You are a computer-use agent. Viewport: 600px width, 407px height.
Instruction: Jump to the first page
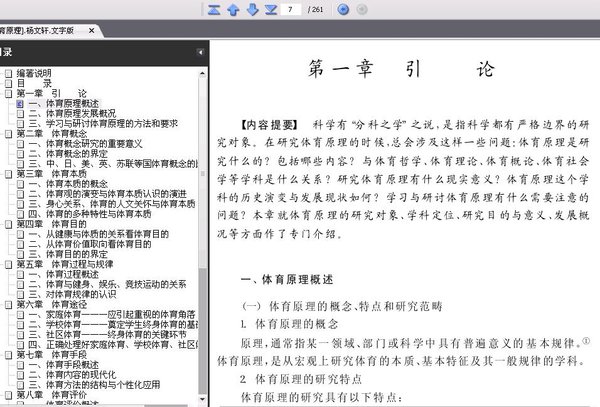(x=214, y=9)
